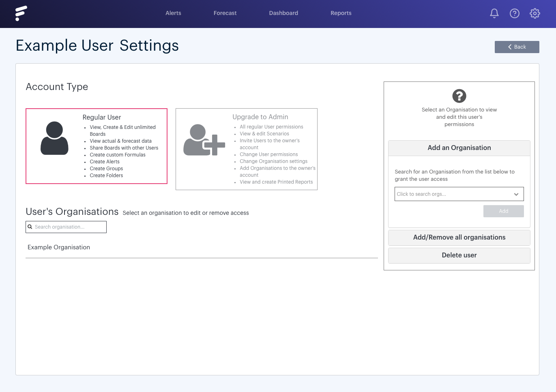Click the Example User Settings heading
Screen dimensions: 556x392
[x=97, y=45]
